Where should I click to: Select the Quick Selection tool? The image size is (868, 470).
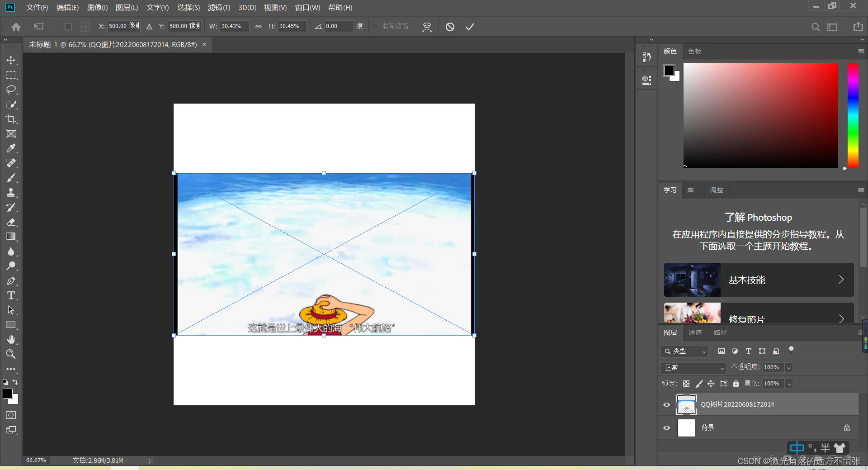(11, 104)
